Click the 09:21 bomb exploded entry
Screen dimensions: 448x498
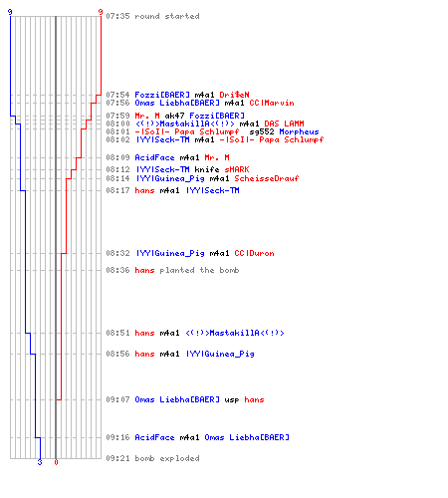(152, 458)
